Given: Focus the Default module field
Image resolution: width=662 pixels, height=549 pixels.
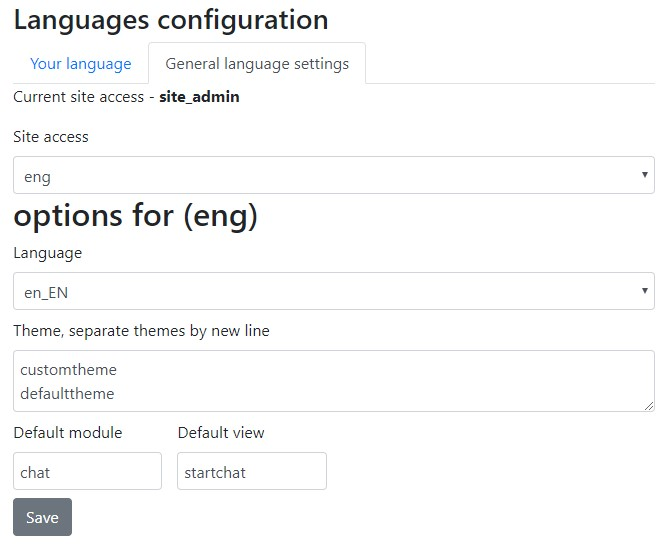Looking at the screenshot, I should click(x=87, y=471).
